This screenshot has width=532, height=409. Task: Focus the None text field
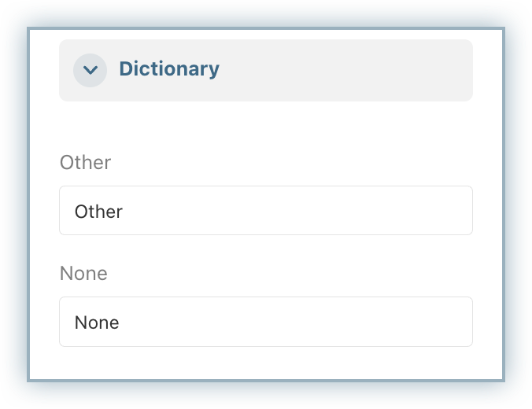(x=265, y=322)
